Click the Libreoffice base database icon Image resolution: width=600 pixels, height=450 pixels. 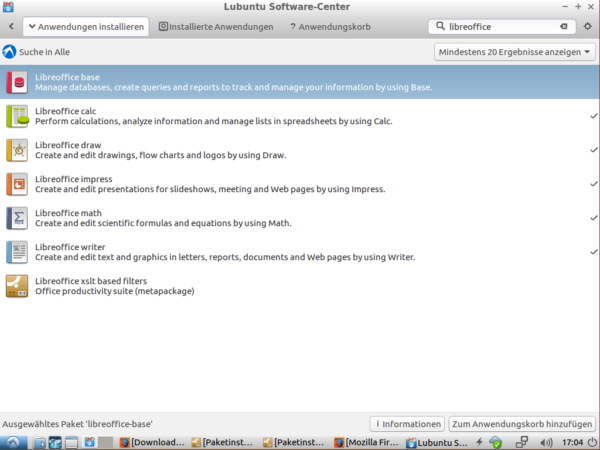[x=17, y=82]
